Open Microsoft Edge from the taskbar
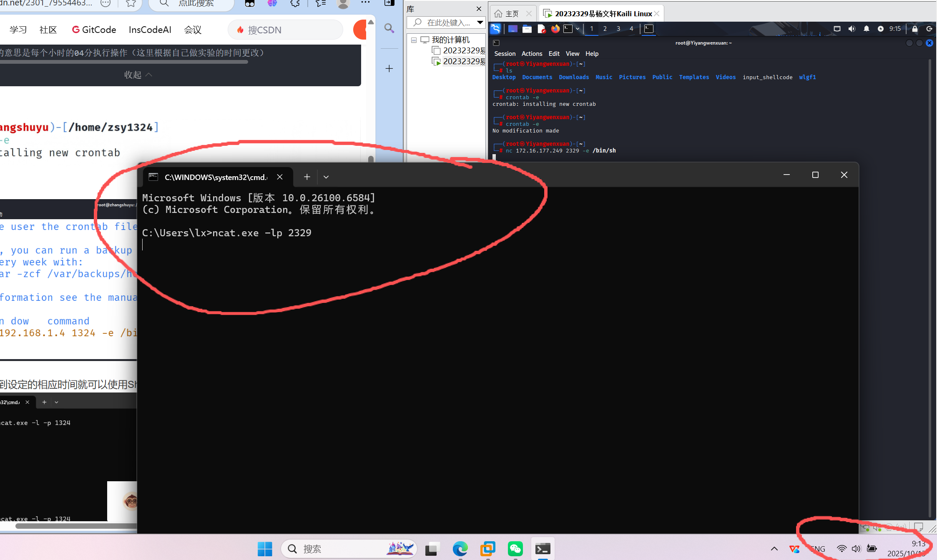The image size is (937, 560). point(460,549)
